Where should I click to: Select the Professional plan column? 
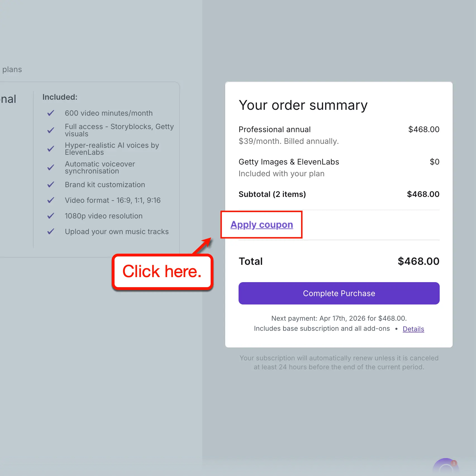pyautogui.click(x=8, y=99)
